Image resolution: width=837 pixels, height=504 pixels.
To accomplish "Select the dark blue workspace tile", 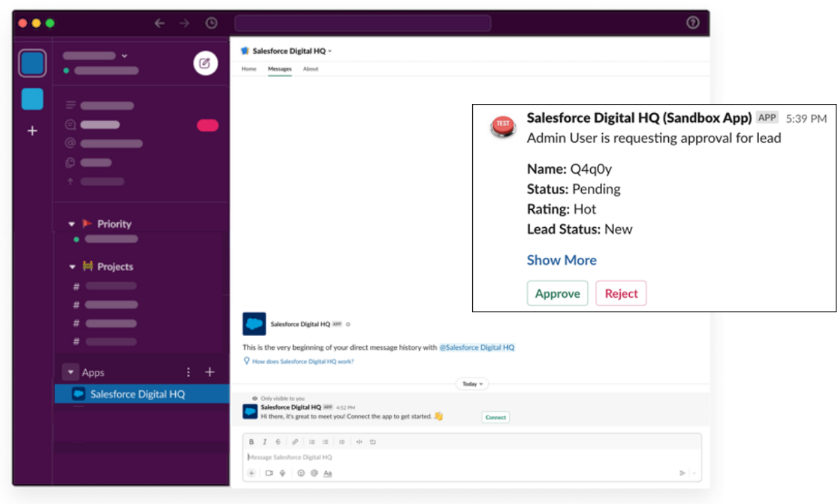I will point(32,63).
